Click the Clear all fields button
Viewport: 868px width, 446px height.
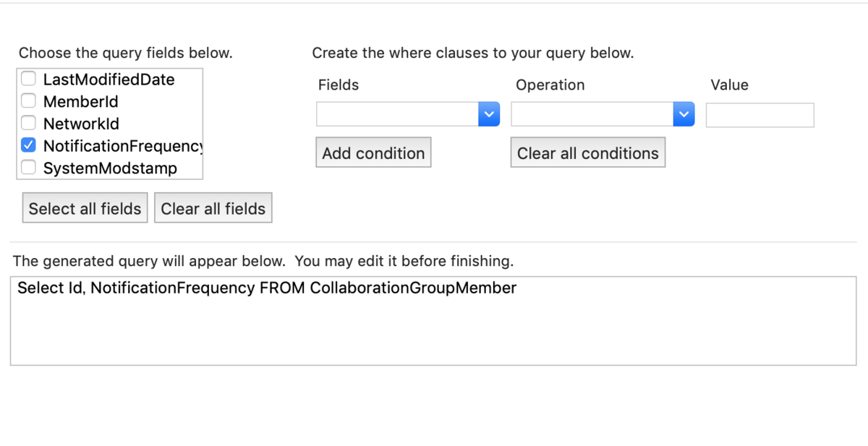[213, 208]
